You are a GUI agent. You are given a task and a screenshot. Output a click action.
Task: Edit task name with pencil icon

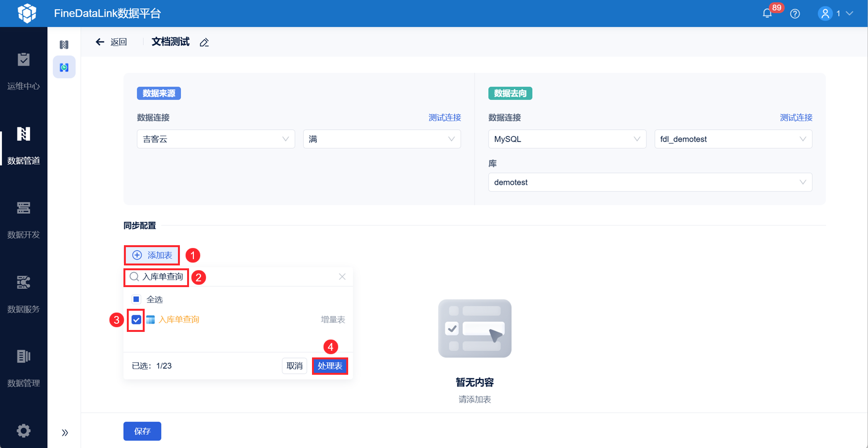[x=204, y=43]
